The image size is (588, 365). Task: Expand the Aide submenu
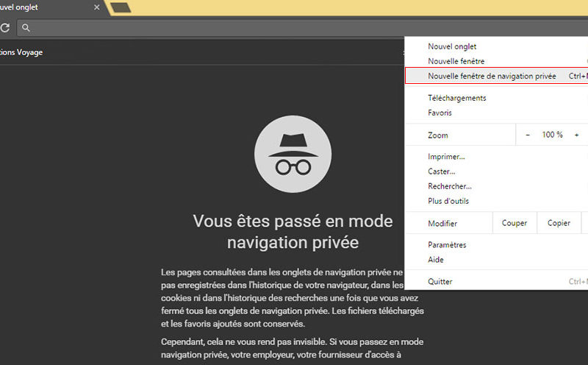pyautogui.click(x=436, y=260)
